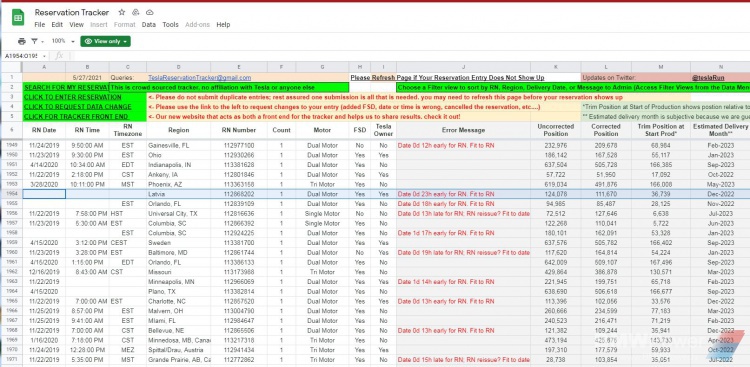Viewport: 750px width, 367px height.
Task: Click the RN Number header cell
Action: (239, 130)
